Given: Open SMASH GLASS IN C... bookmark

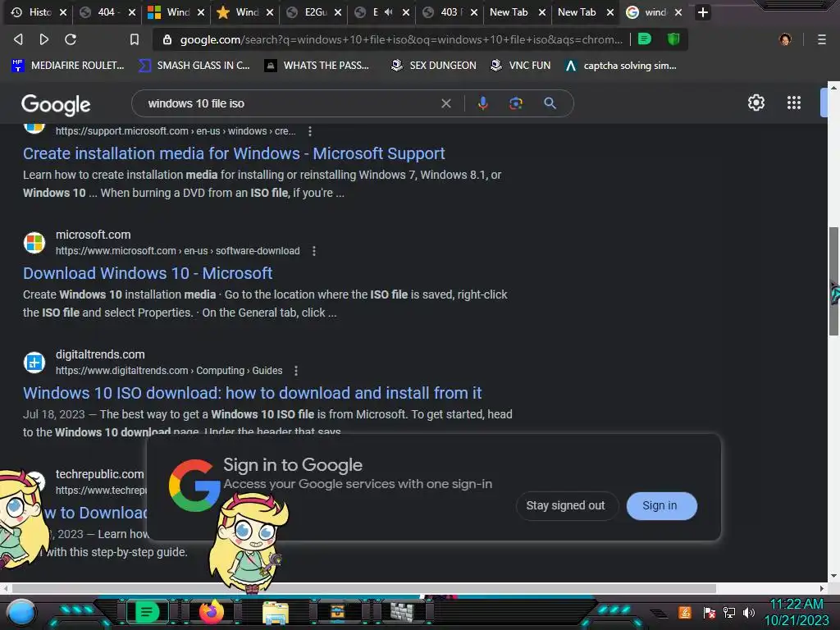Looking at the screenshot, I should (x=194, y=66).
